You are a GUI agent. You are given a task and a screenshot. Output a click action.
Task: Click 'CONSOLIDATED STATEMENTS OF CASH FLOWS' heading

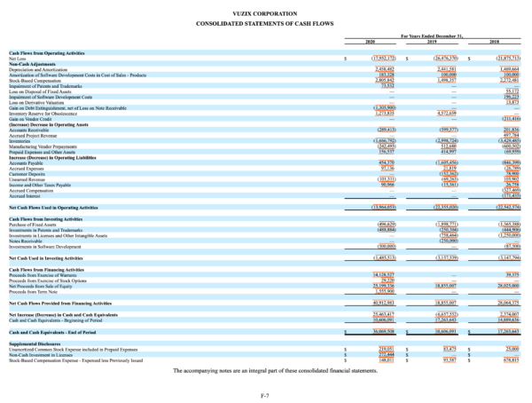click(x=264, y=24)
